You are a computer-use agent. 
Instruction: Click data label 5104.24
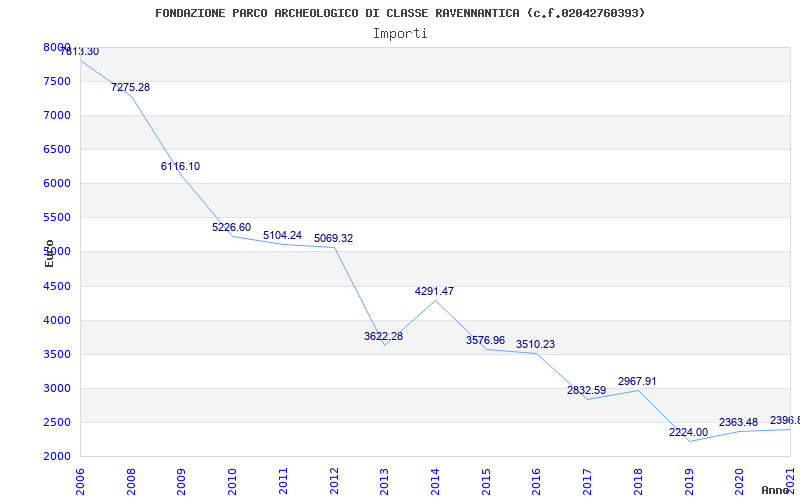[282, 236]
